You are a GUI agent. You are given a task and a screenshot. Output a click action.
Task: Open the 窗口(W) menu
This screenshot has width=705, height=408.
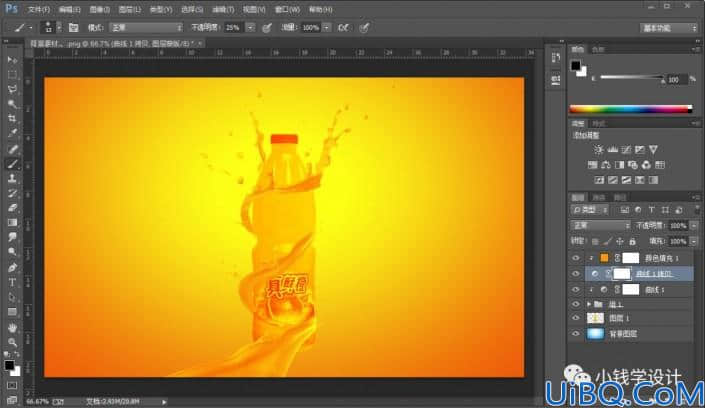click(287, 9)
